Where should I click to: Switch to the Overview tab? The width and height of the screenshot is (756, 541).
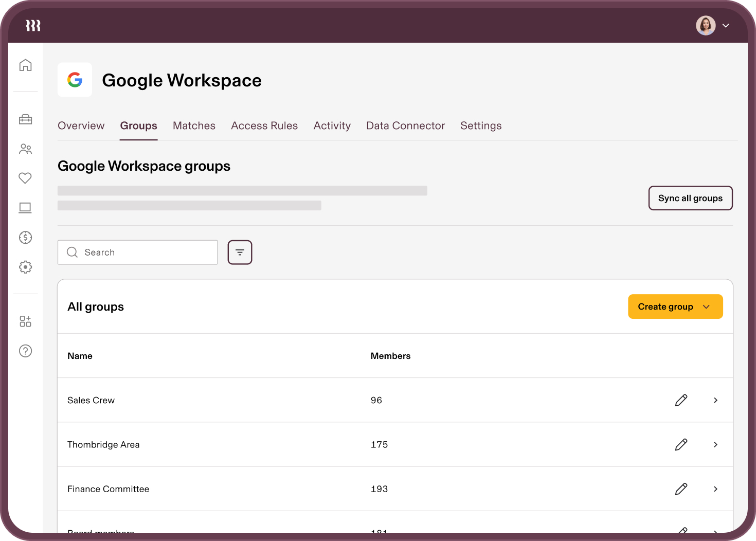point(81,126)
